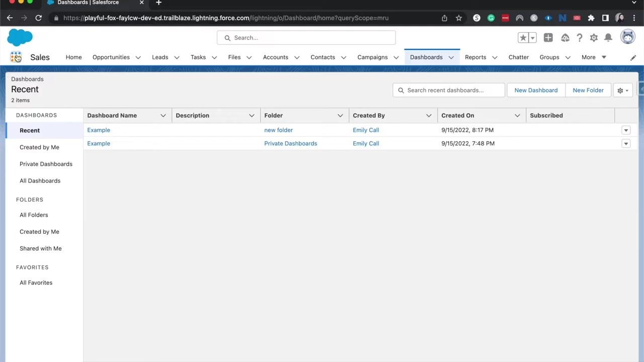
Task: Select All Favorites in the sidebar
Action: [36, 283]
